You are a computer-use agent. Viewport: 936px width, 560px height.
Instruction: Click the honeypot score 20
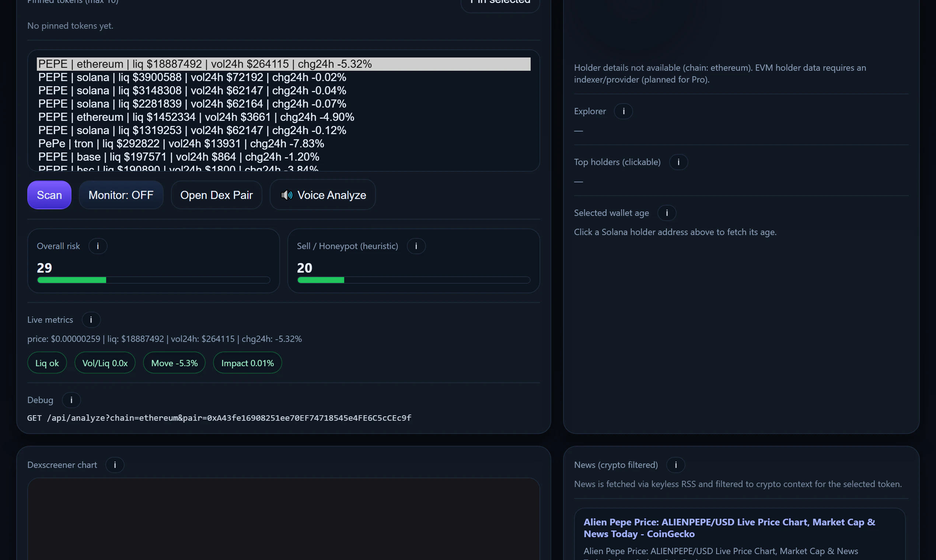click(x=305, y=268)
